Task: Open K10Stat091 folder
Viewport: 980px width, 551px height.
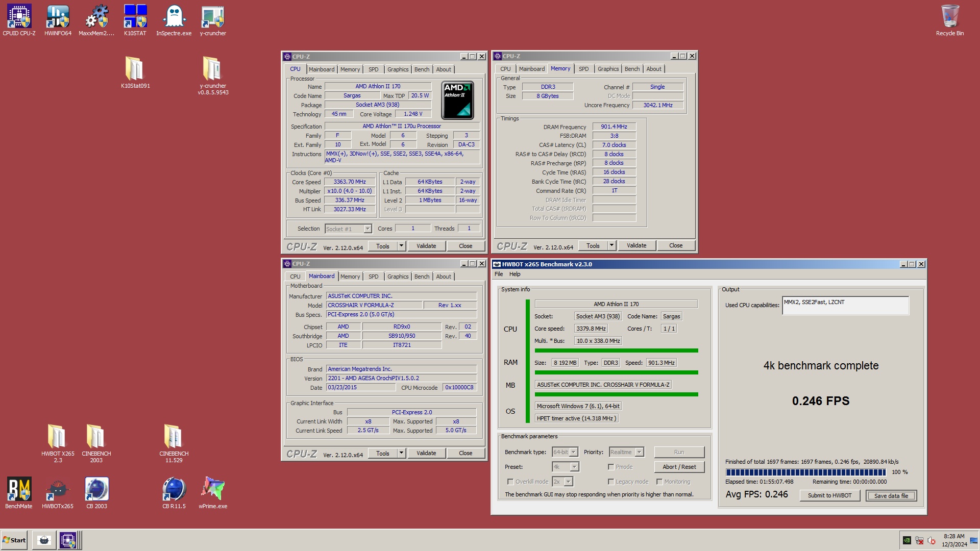Action: click(135, 72)
